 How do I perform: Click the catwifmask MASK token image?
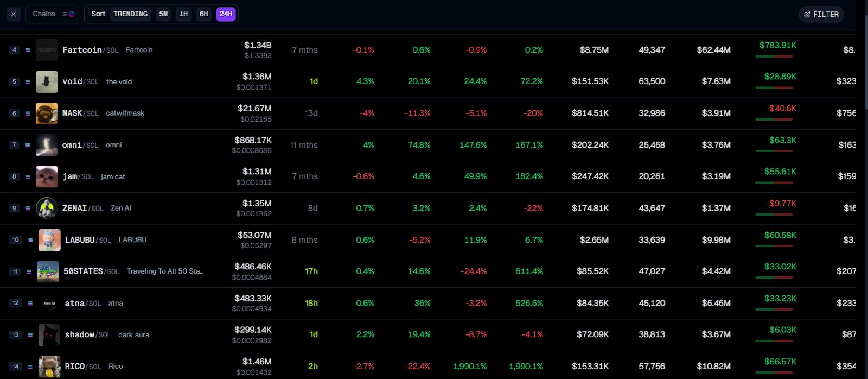47,113
